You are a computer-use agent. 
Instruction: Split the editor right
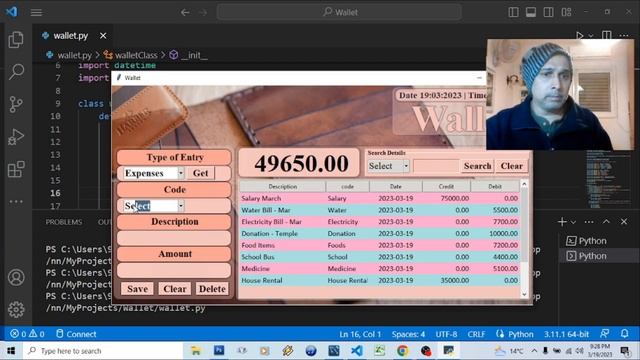pos(607,36)
